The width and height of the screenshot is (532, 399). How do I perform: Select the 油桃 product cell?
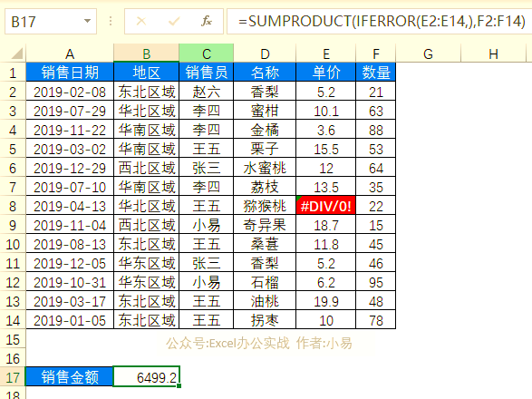click(265, 300)
